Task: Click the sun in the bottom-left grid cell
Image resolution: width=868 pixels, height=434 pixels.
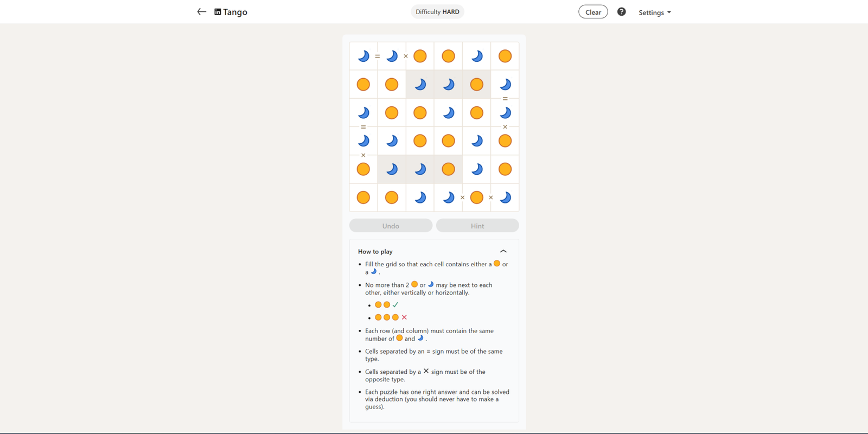Action: pyautogui.click(x=363, y=197)
